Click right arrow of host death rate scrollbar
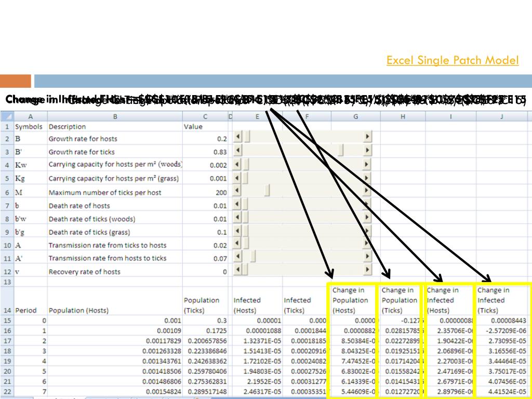The height and width of the screenshot is (399, 532). (x=368, y=204)
